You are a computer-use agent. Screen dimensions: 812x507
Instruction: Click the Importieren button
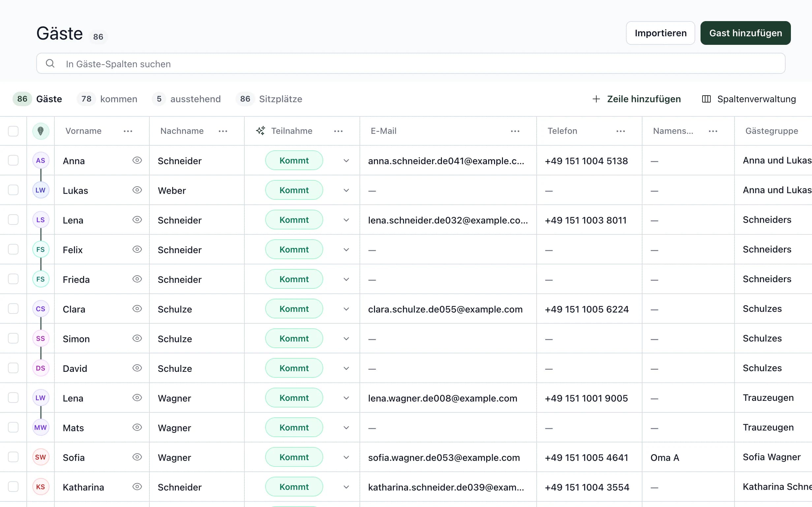click(x=660, y=33)
